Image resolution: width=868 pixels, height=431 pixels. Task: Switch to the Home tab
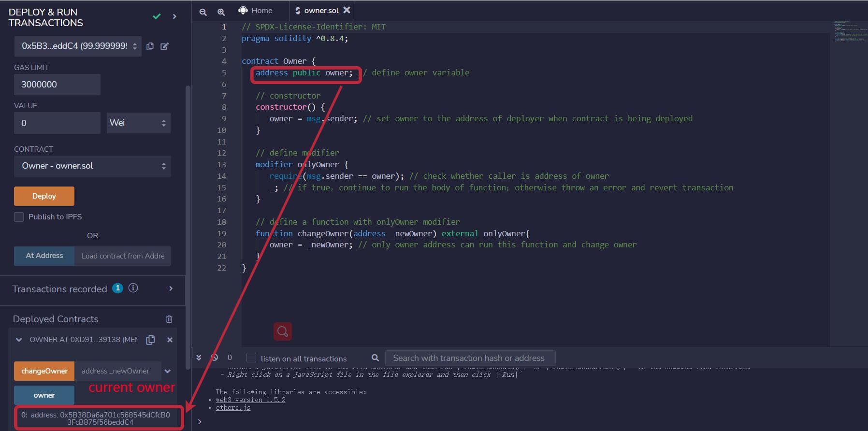point(256,11)
